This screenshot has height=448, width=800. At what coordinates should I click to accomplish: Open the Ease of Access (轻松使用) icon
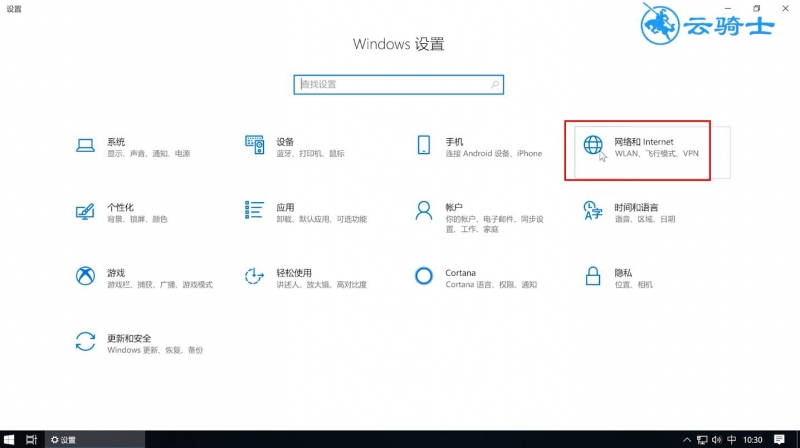pos(254,276)
